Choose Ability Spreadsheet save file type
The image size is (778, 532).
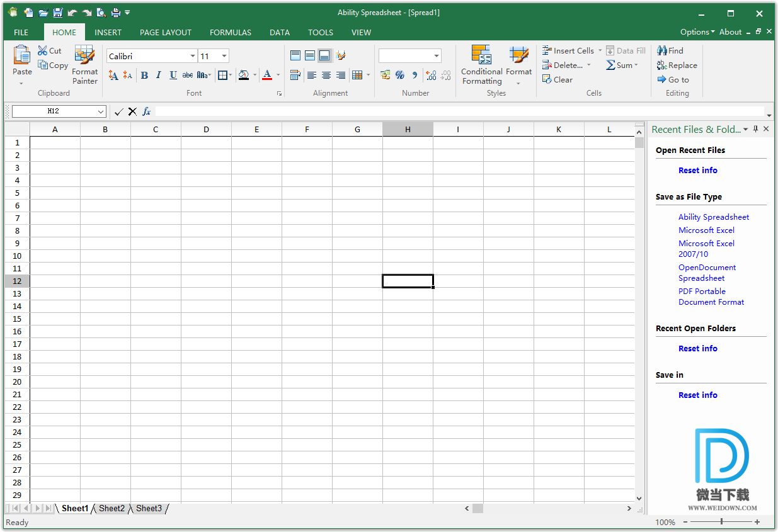pos(714,217)
